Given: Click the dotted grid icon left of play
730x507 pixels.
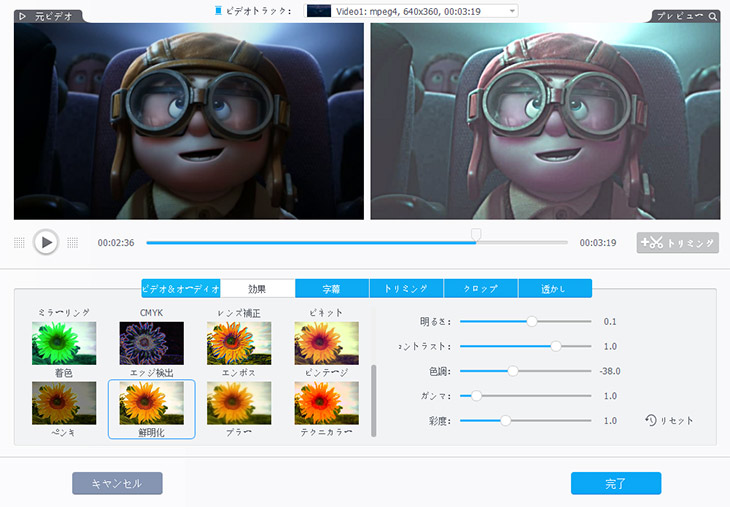Looking at the screenshot, I should point(19,242).
